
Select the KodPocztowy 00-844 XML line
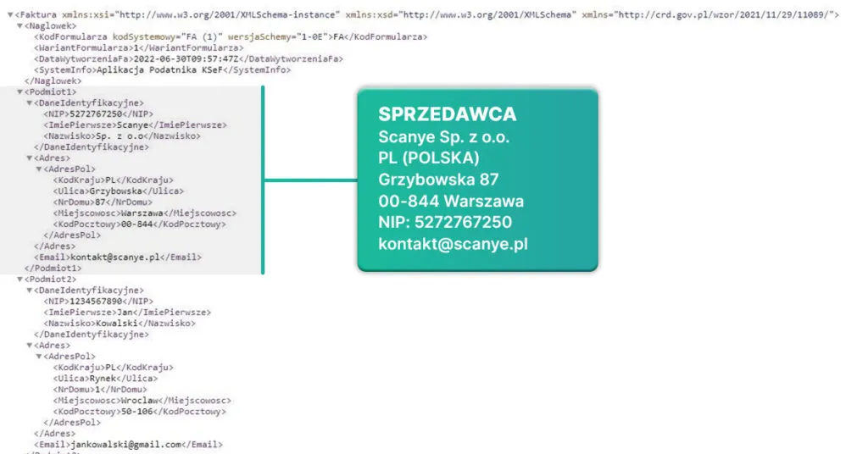[x=140, y=224]
